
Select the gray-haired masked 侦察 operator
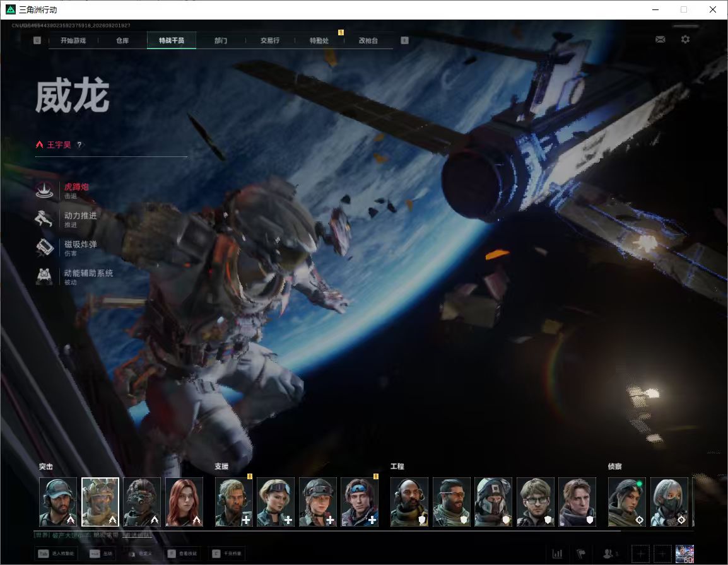pyautogui.click(x=669, y=502)
